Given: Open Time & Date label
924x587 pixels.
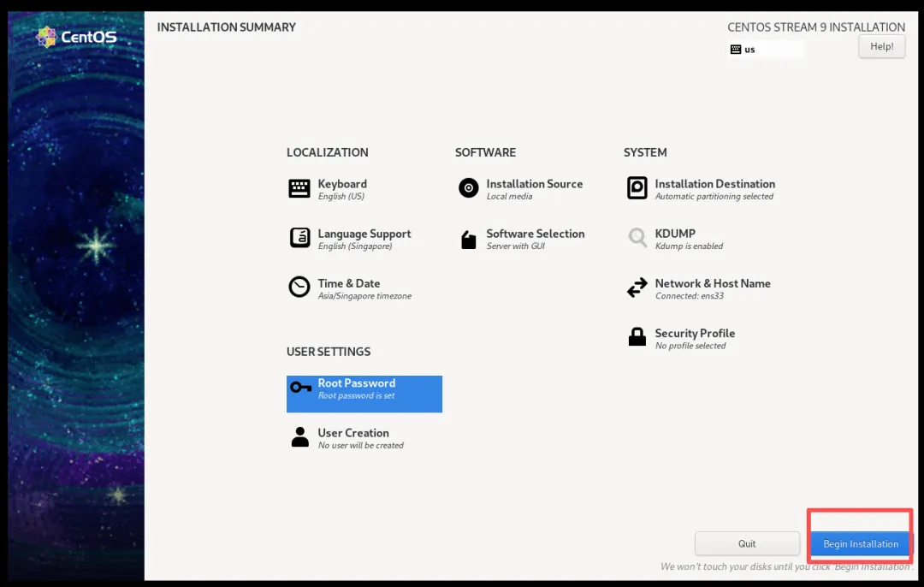Looking at the screenshot, I should [349, 283].
